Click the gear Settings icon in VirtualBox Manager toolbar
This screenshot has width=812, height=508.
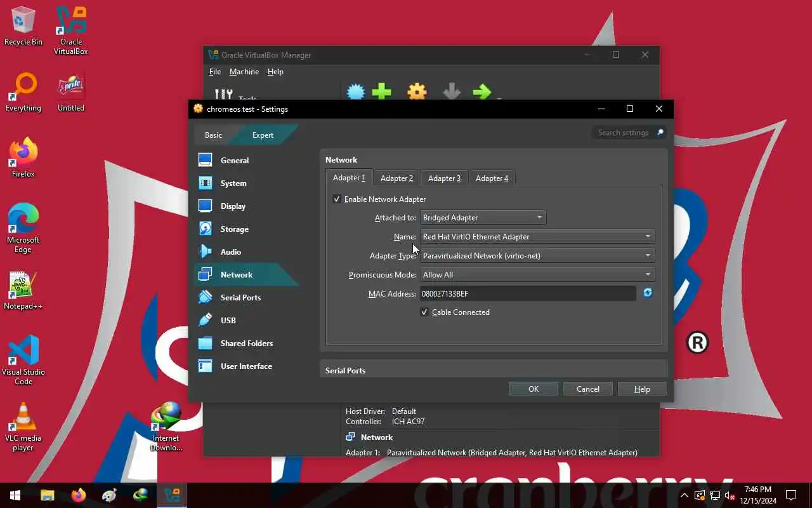(417, 93)
